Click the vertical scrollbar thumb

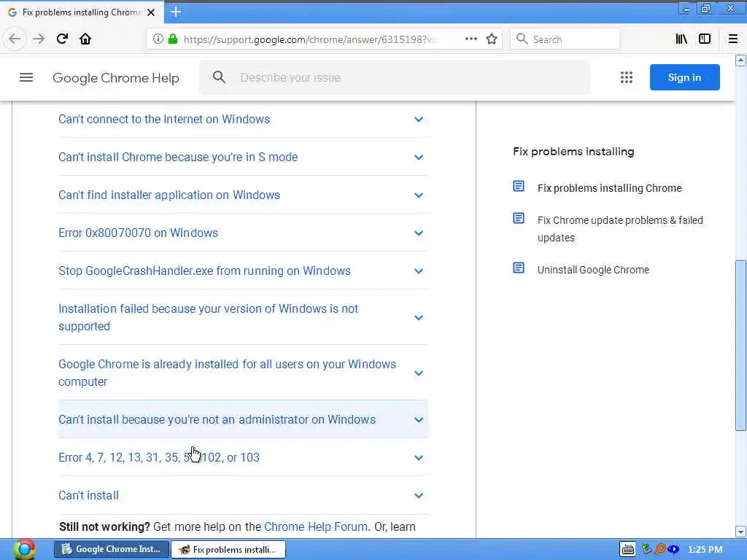pyautogui.click(x=740, y=345)
